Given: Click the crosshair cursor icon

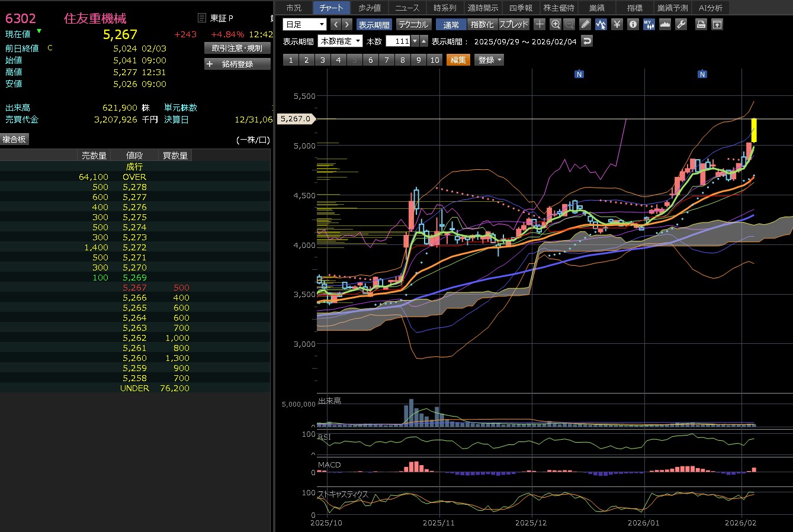Looking at the screenshot, I should pyautogui.click(x=540, y=24).
